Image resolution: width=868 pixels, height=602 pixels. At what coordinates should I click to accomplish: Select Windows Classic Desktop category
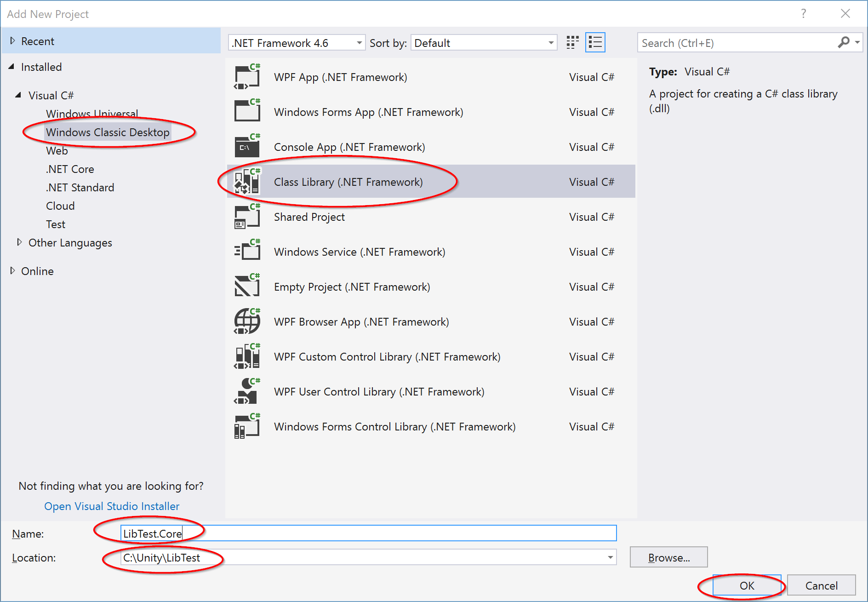pos(108,132)
